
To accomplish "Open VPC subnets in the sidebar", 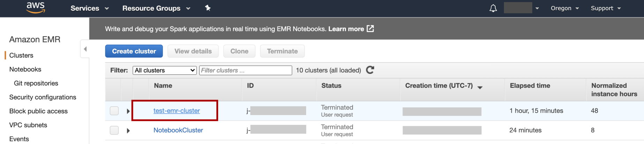I will click(28, 125).
